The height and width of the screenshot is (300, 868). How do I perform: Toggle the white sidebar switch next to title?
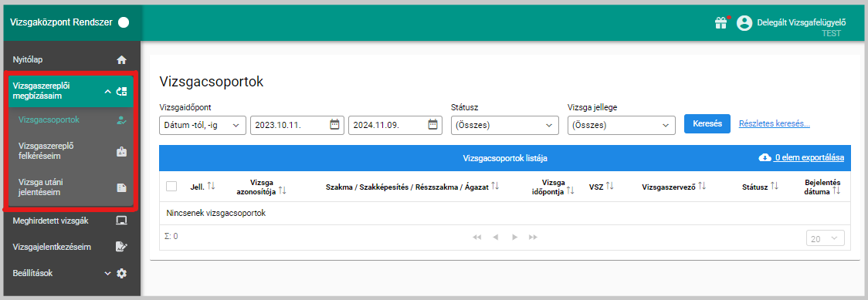pyautogui.click(x=124, y=22)
